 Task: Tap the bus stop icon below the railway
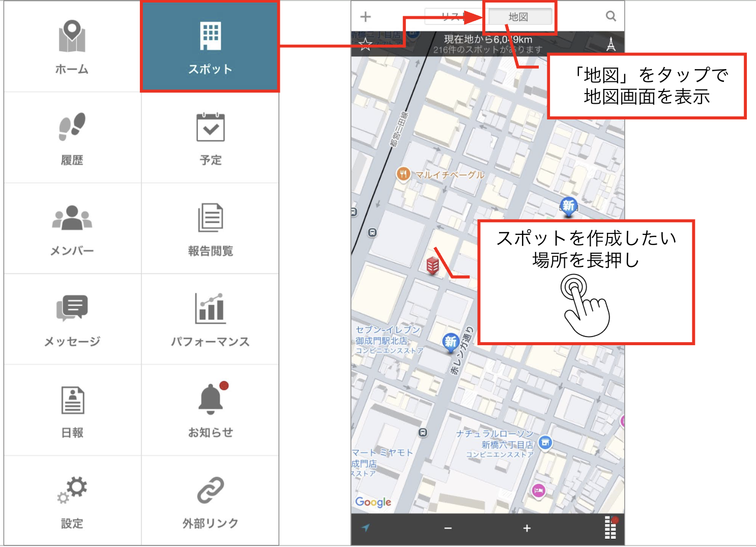372,232
